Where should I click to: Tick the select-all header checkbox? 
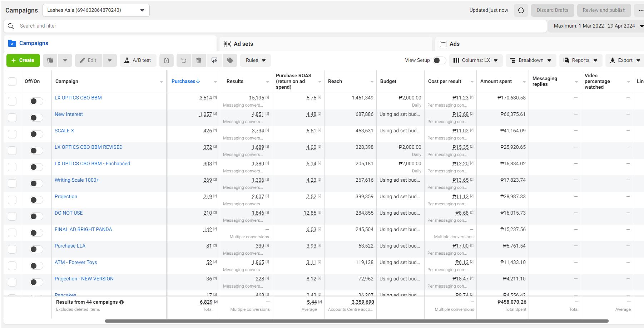12,82
